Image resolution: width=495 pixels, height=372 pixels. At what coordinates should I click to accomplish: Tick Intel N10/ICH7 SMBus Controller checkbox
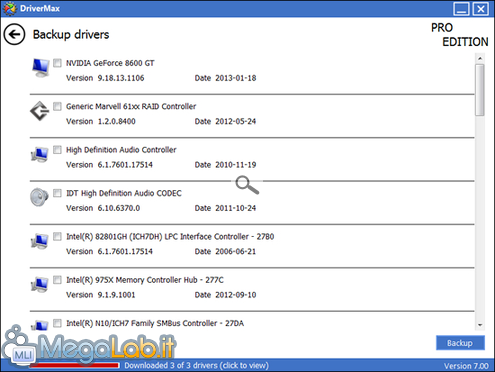tap(57, 323)
